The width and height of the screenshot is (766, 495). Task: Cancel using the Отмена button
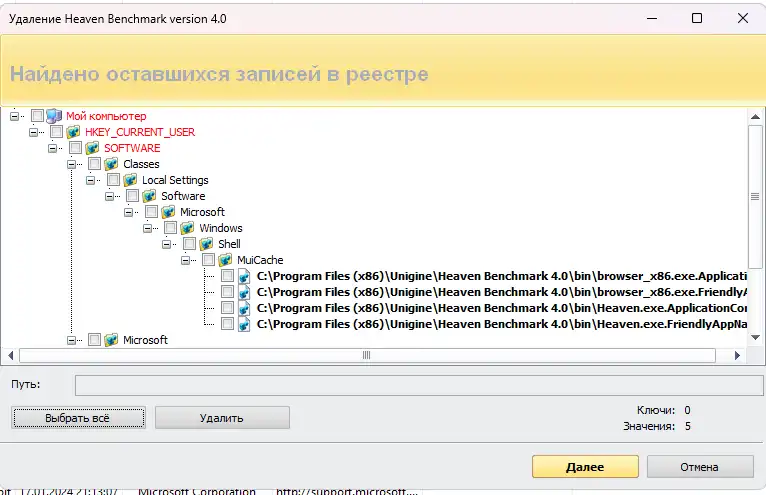point(700,467)
